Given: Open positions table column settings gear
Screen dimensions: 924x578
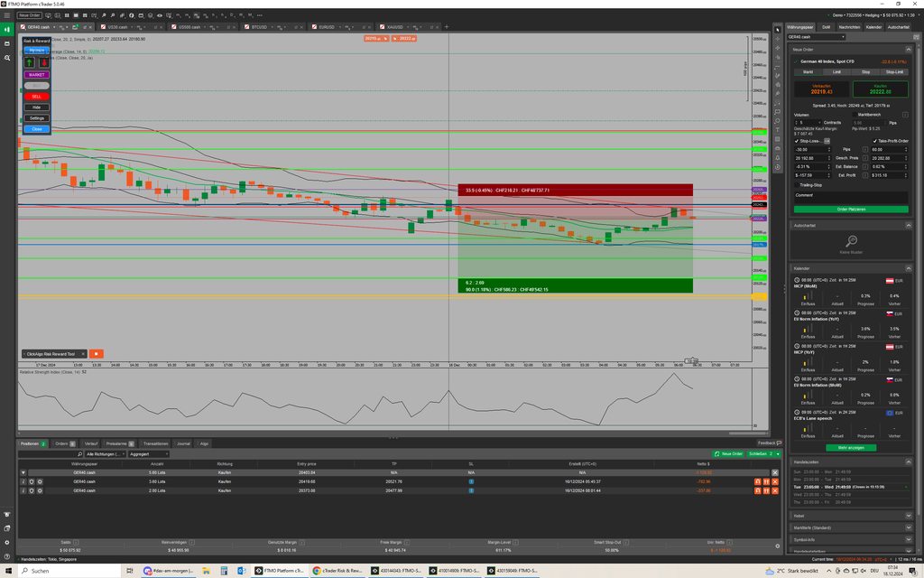Looking at the screenshot, I should [x=777, y=546].
